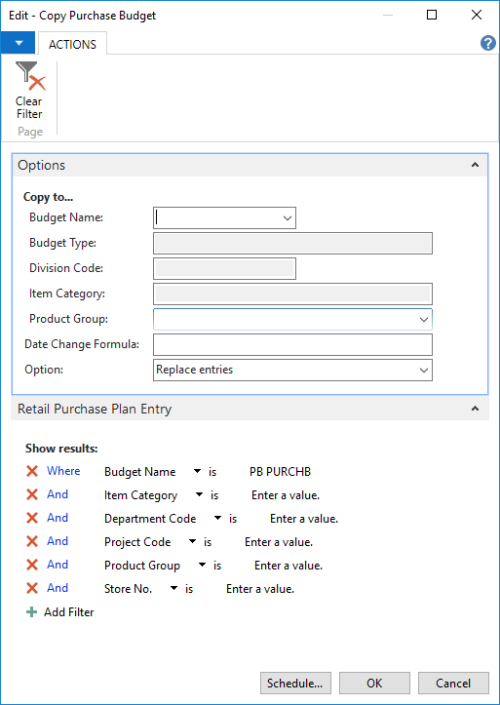The width and height of the screenshot is (500, 705).
Task: Open the Department Code filter field arrow
Action: pyautogui.click(x=218, y=518)
